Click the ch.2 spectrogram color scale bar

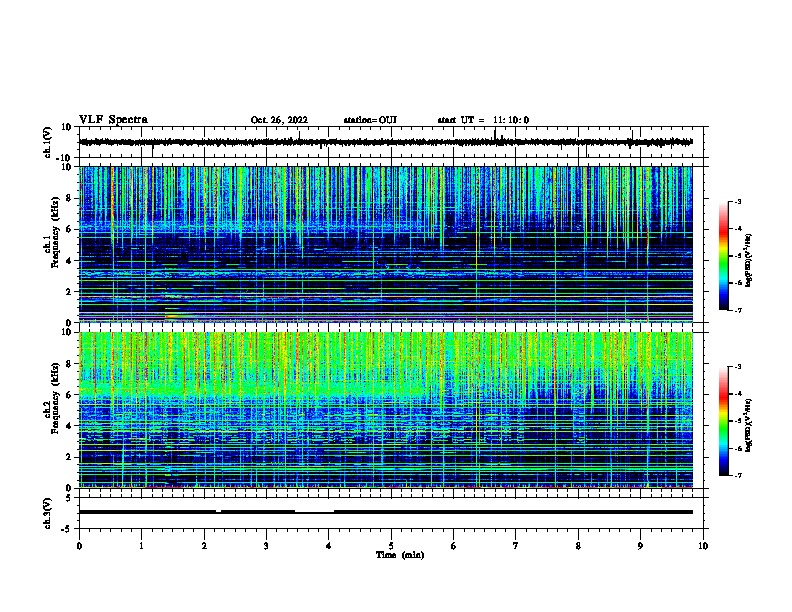pyautogui.click(x=724, y=421)
